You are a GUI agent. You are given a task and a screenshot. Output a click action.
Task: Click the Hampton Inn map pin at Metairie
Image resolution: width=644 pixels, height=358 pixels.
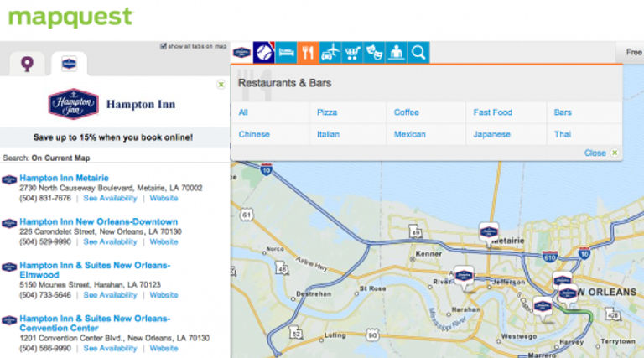coord(489,233)
